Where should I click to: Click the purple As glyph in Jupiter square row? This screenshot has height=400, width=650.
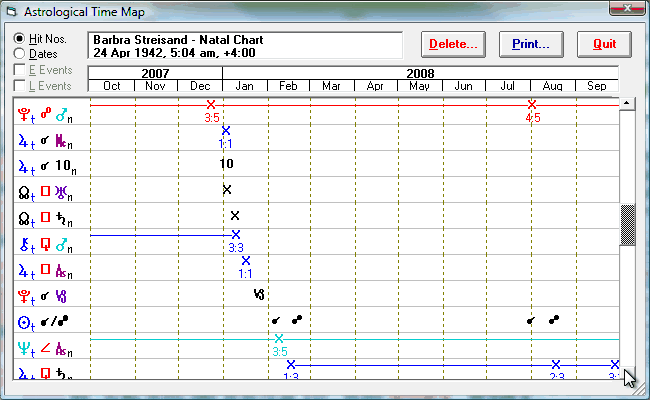pos(62,271)
